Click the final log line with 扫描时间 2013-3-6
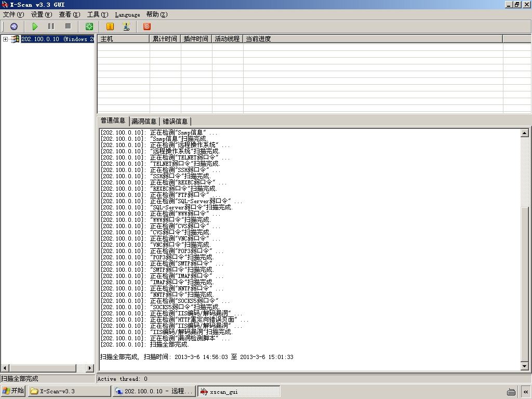Image resolution: width=532 pixels, height=399 pixels. point(197,357)
